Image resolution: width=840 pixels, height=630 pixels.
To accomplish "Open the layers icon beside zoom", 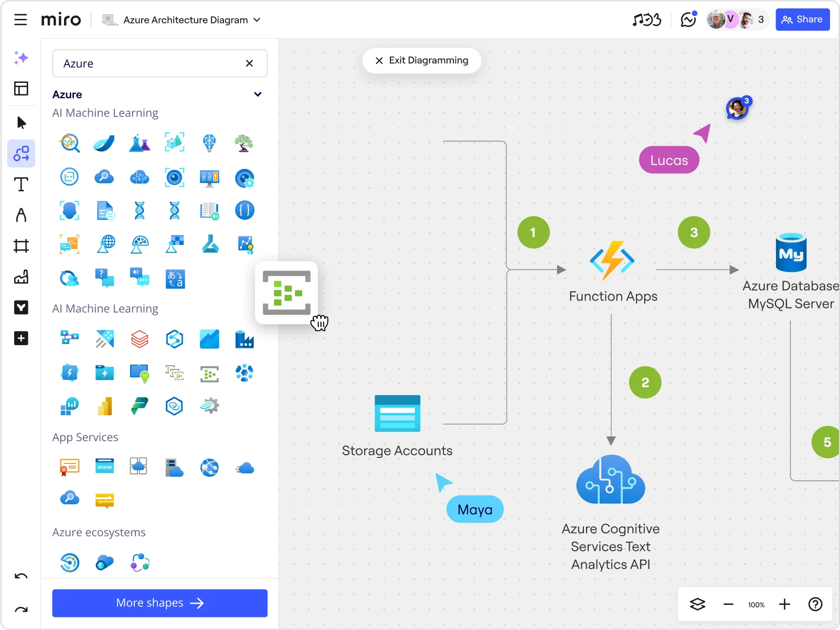I will pos(697,604).
